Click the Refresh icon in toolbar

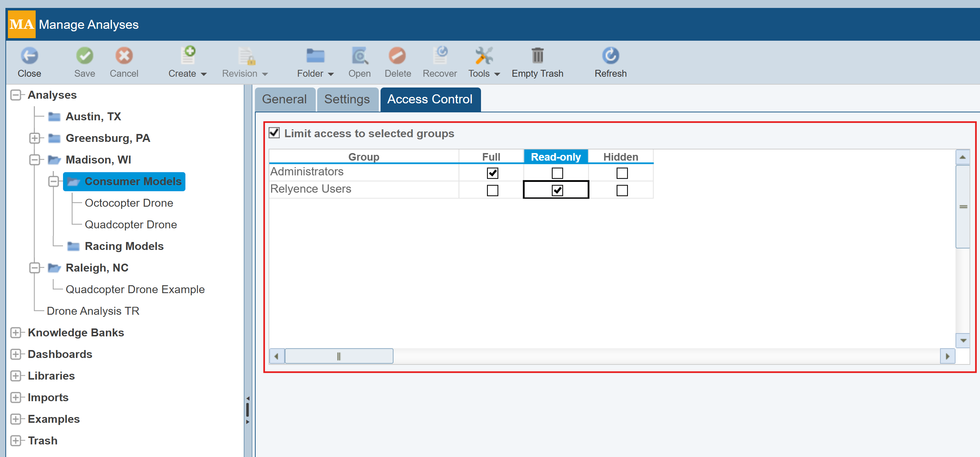click(x=610, y=56)
